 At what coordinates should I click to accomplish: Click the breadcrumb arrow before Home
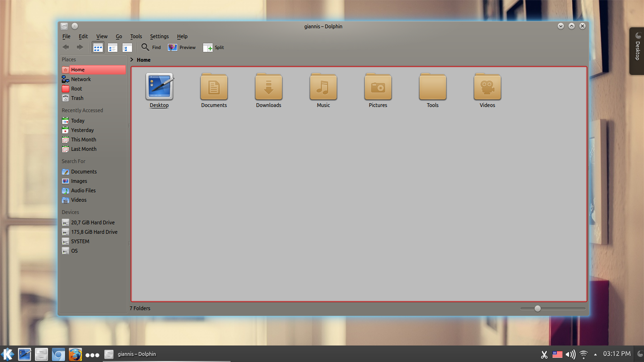[132, 60]
